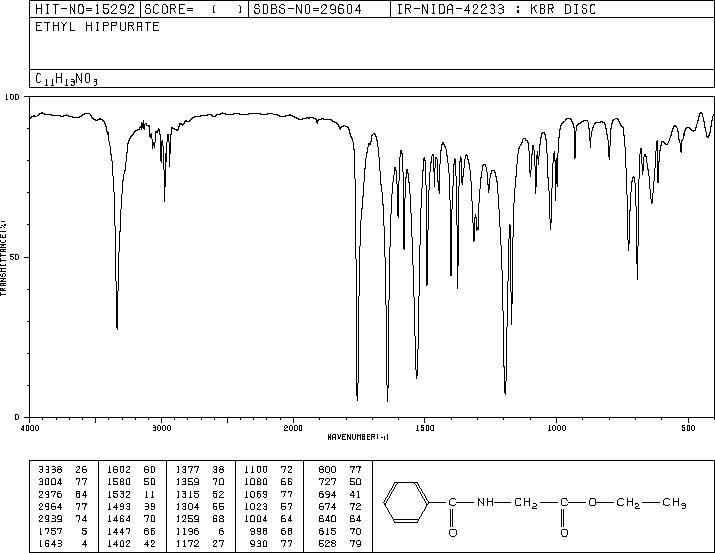Click the benzene ring in the structure diagram
This screenshot has height=553, width=715.
pyautogui.click(x=406, y=502)
